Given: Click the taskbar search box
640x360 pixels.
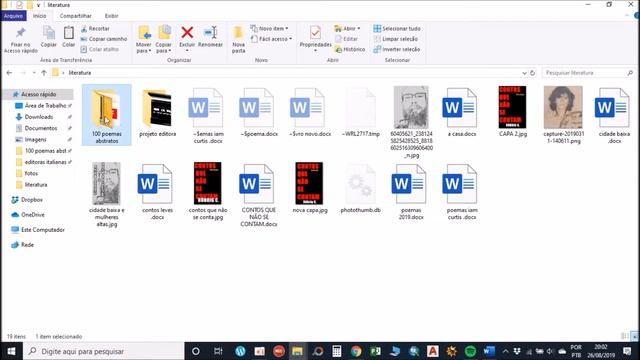Looking at the screenshot, I should pyautogui.click(x=104, y=351).
